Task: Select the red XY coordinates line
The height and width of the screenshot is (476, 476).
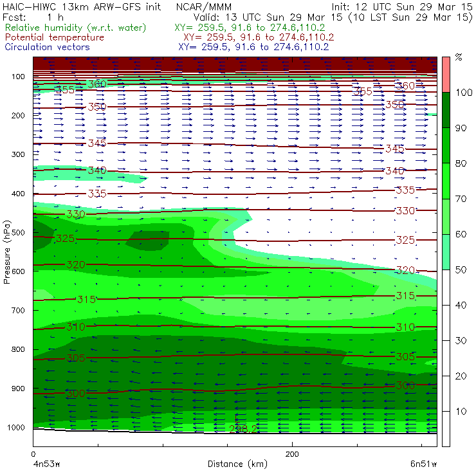Action: pyautogui.click(x=259, y=37)
